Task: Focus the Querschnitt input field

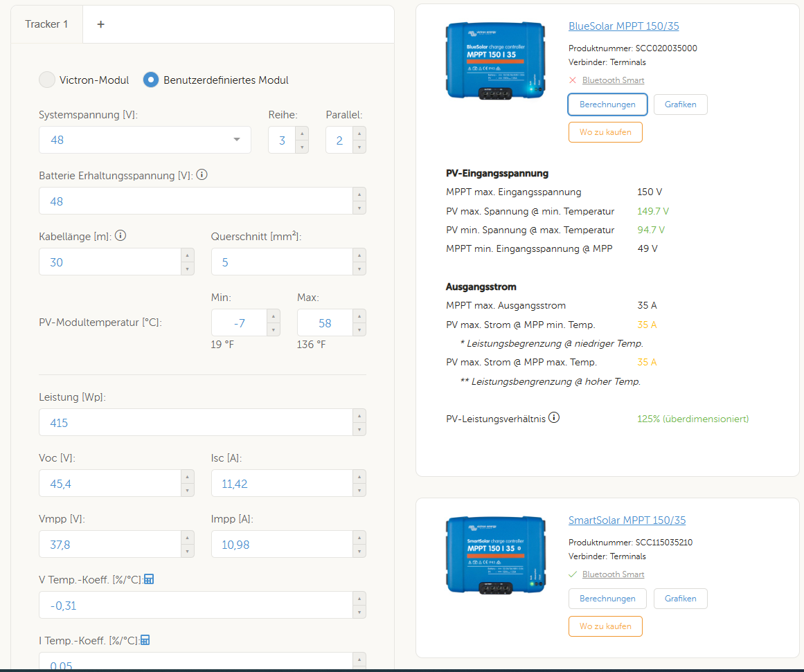Action: (x=283, y=262)
